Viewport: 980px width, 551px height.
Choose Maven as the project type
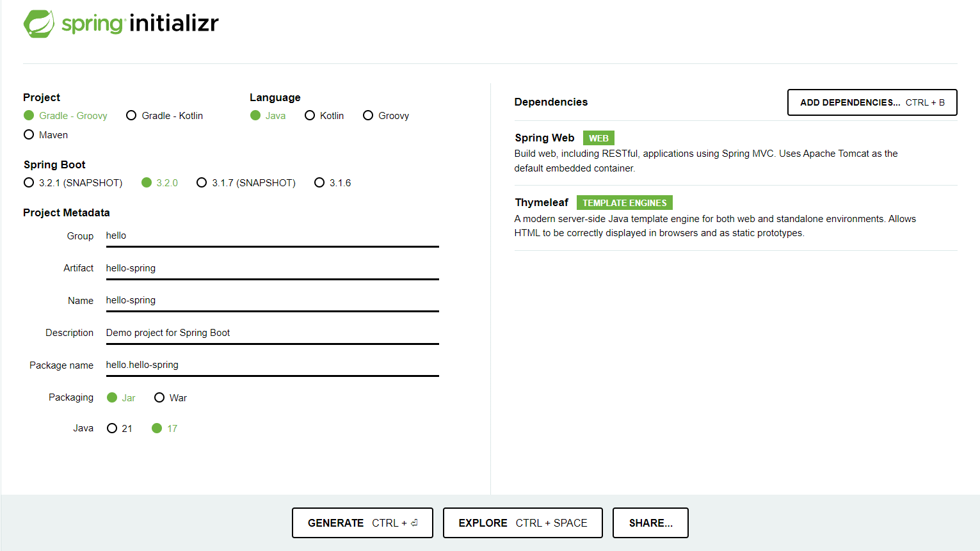point(45,135)
